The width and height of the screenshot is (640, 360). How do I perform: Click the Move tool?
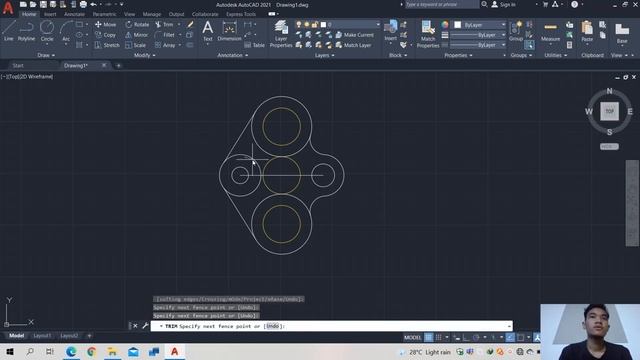coord(105,24)
